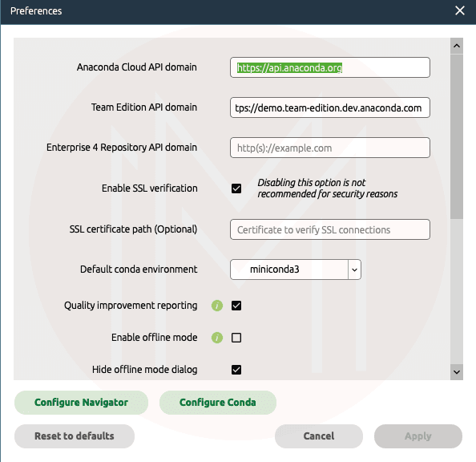The width and height of the screenshot is (476, 462).
Task: Click the SSL certificate path field
Action: pyautogui.click(x=330, y=229)
